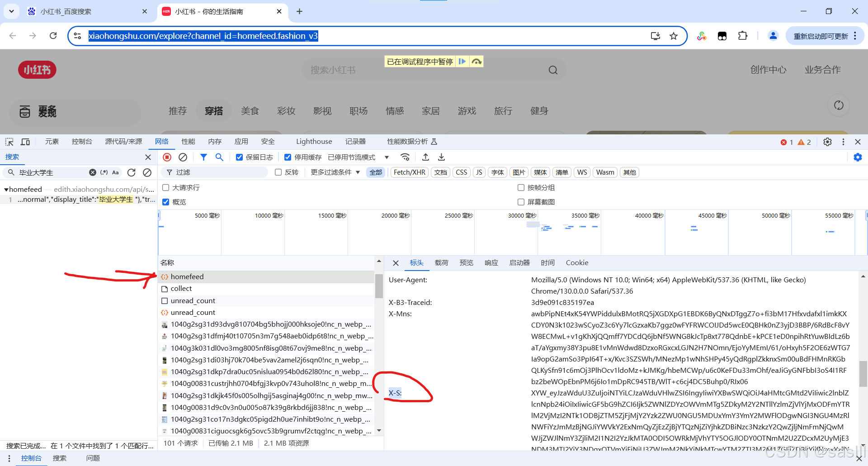Image resolution: width=868 pixels, height=466 pixels.
Task: Close the request details pane
Action: coord(396,263)
